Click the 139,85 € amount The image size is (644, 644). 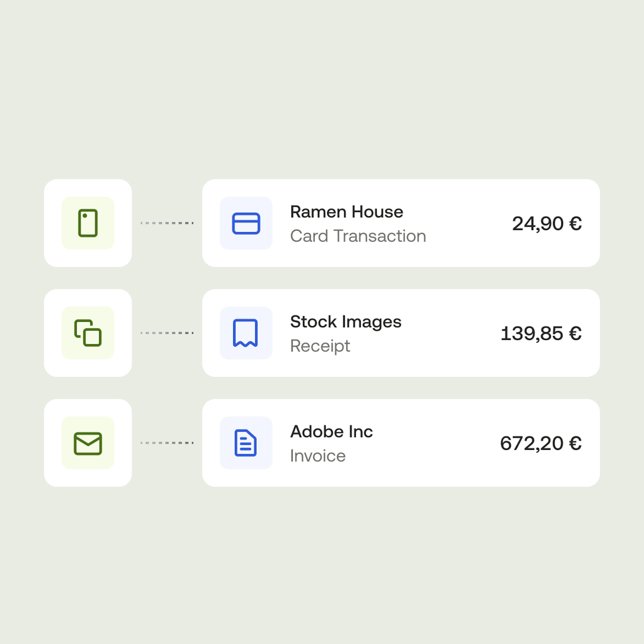[x=541, y=333]
